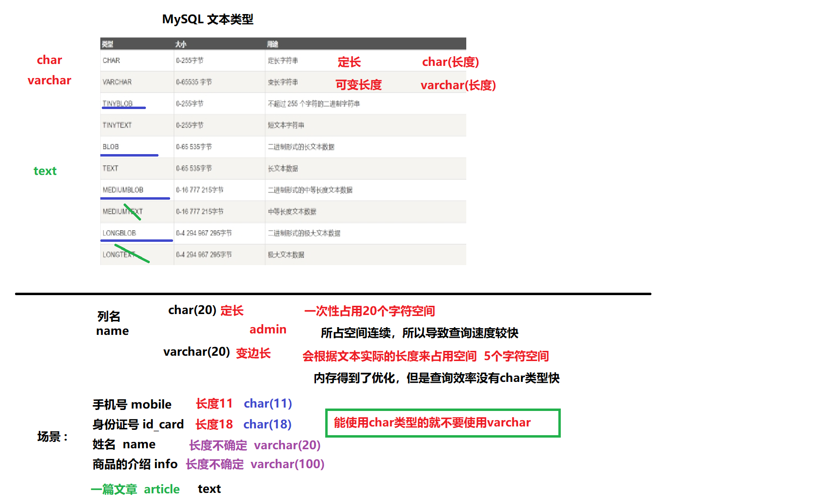Click the purple text "varchar(100)"
Viewport: 823px width, 504px height.
[x=287, y=464]
